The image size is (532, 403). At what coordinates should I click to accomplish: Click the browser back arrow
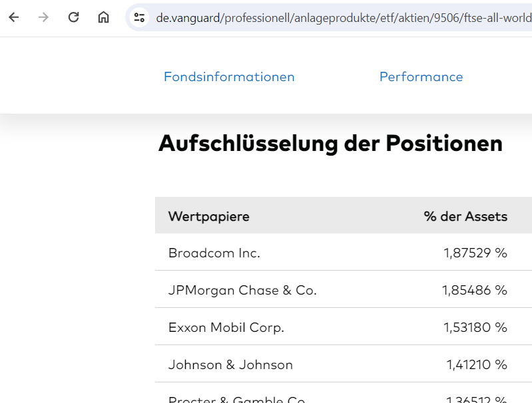tap(14, 17)
